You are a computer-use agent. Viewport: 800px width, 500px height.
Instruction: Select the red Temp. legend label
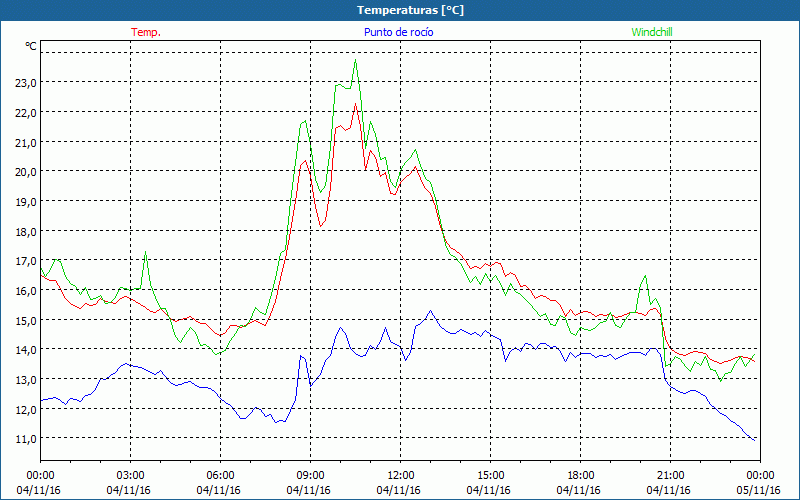pos(146,32)
